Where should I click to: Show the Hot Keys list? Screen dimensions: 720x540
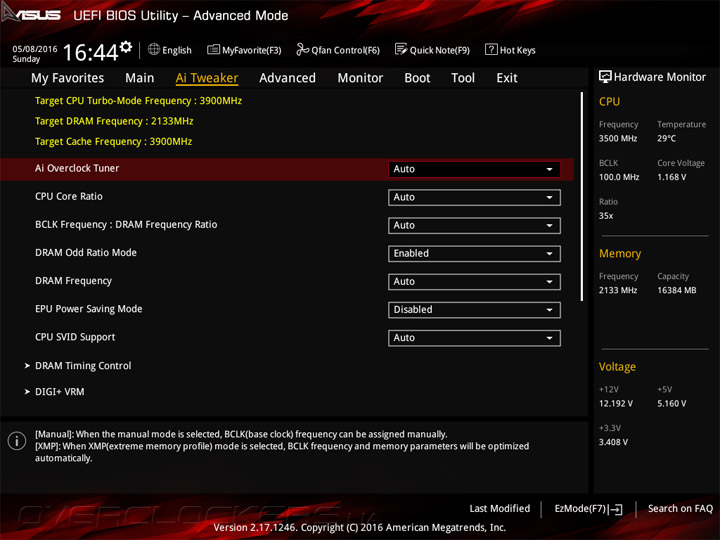pos(510,50)
